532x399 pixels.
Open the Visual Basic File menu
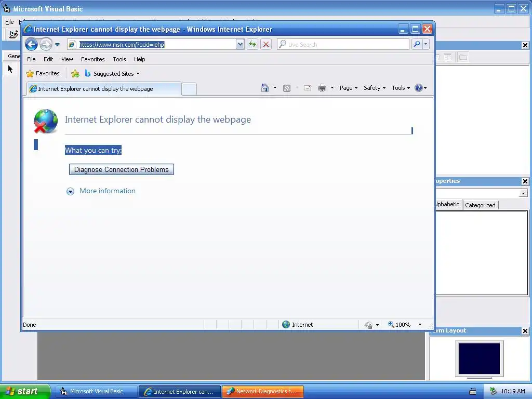pos(9,22)
